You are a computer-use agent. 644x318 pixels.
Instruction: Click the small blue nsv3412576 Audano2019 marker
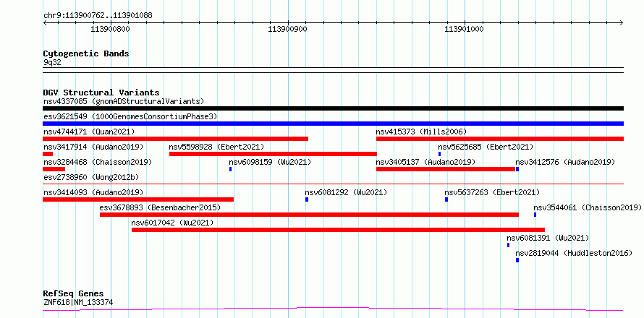point(517,169)
